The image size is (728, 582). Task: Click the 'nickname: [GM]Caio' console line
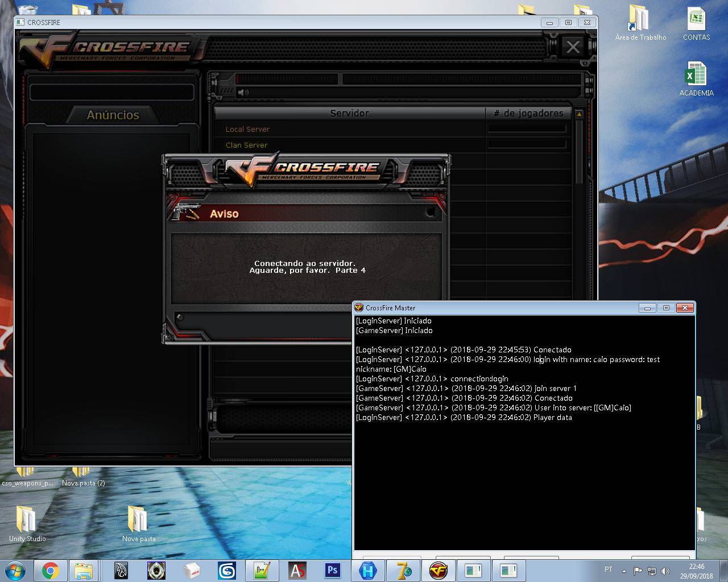point(391,369)
